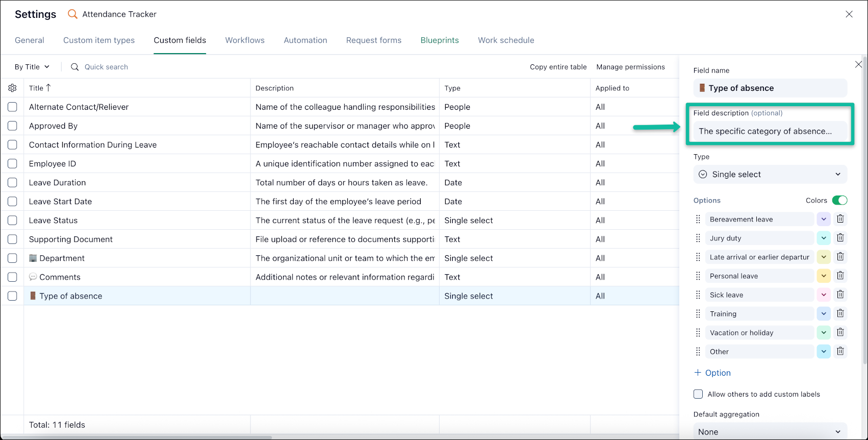Image resolution: width=868 pixels, height=440 pixels.
Task: Close the field editing side panel
Action: click(858, 64)
